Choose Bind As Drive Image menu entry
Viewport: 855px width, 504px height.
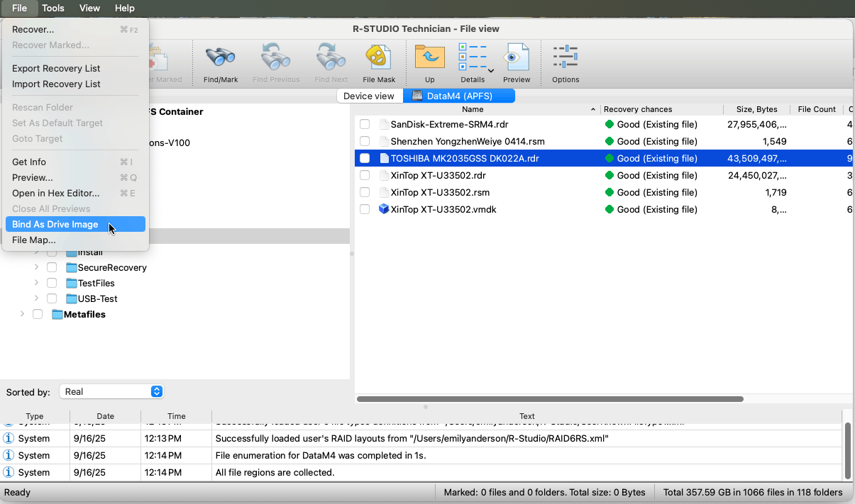pyautogui.click(x=55, y=224)
